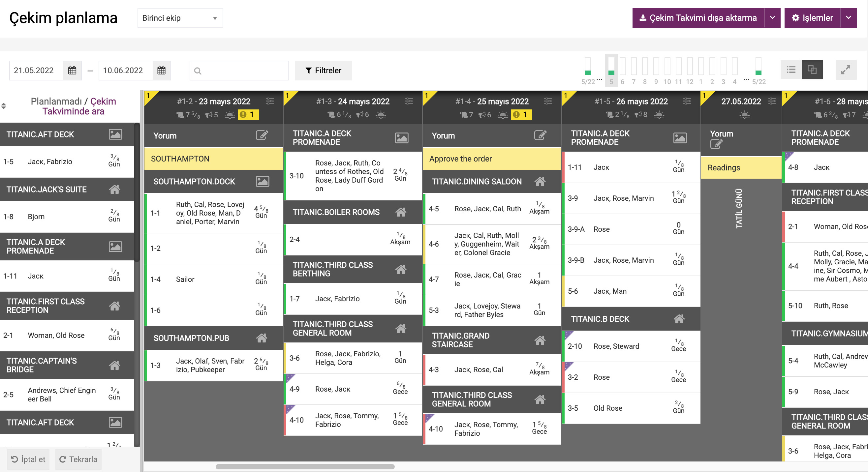Image resolution: width=868 pixels, height=472 pixels.
Task: Switch to list view layout
Action: [x=791, y=70]
